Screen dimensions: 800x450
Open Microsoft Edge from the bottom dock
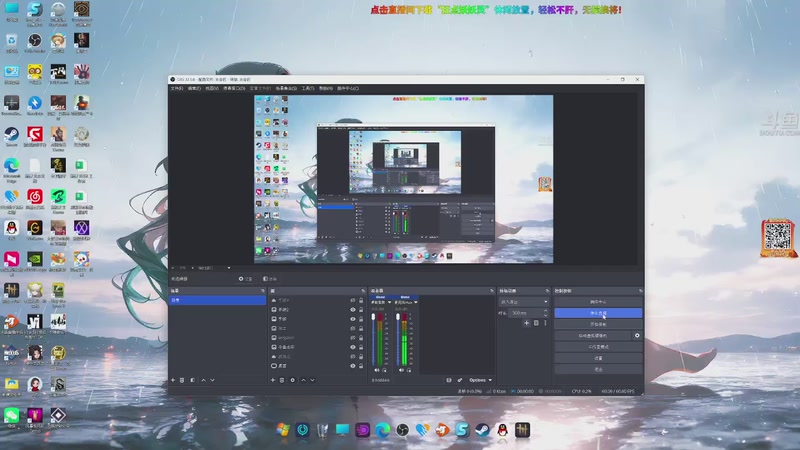(383, 430)
